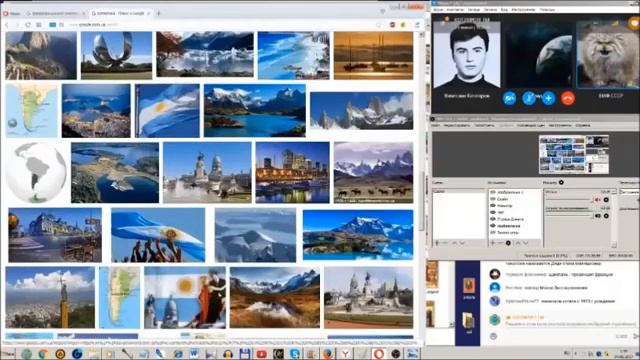Open new browser tab with plus
Screen dimensions: 640x360
point(159,13)
